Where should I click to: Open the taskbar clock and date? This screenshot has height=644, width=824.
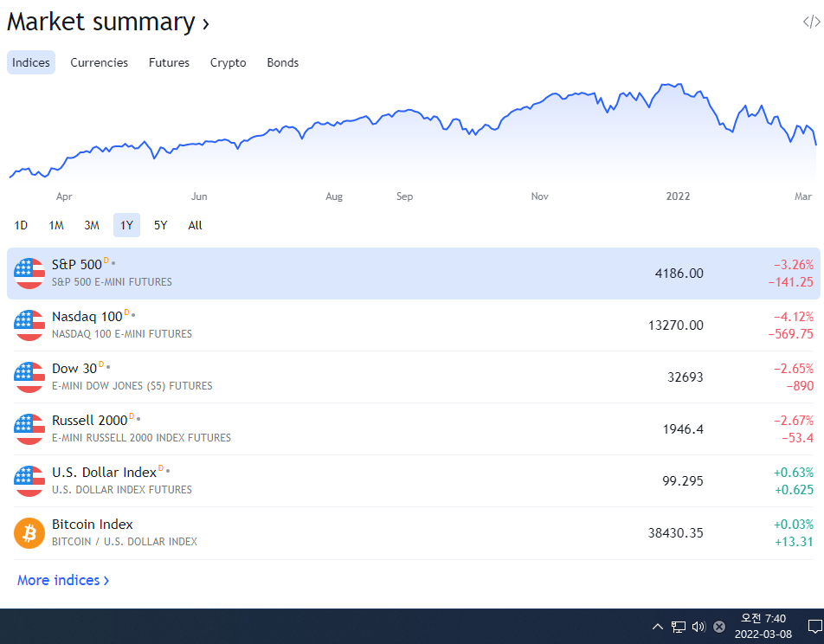point(763,626)
